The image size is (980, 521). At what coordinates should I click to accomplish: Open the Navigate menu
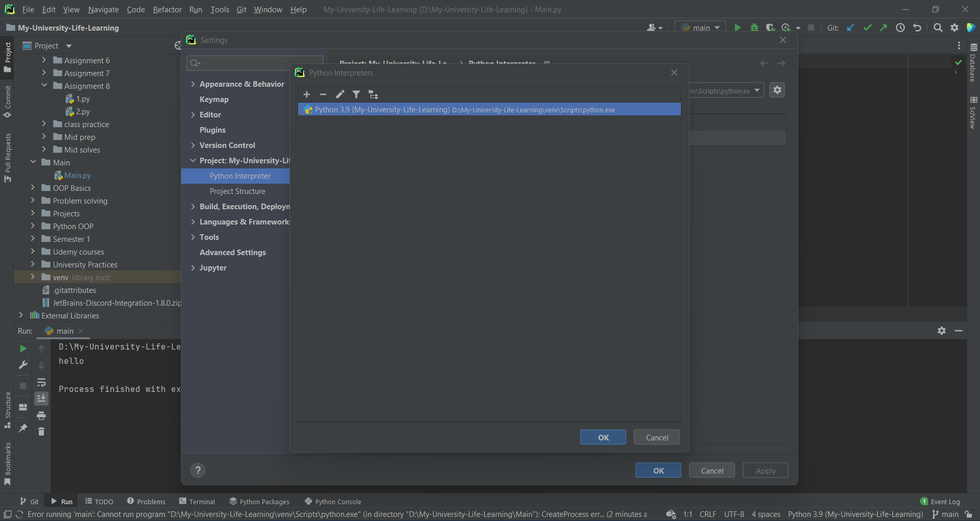tap(103, 10)
